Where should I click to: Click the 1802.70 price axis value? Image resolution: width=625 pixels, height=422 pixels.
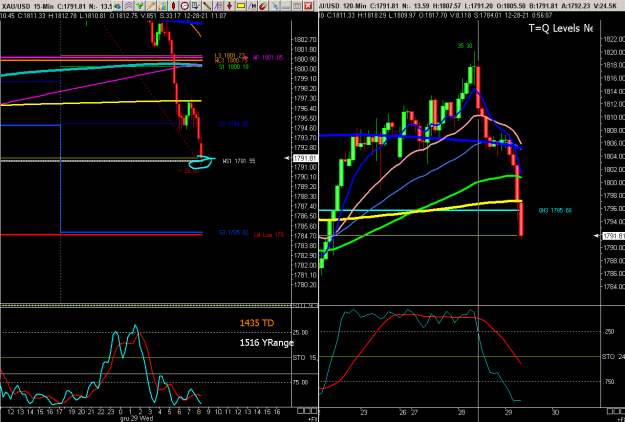(x=305, y=39)
